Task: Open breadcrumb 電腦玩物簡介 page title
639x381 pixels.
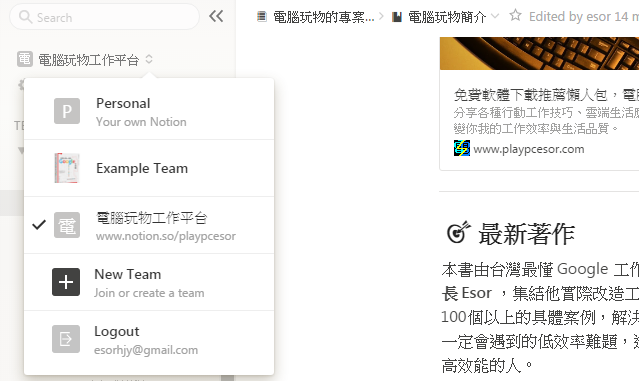Action: pos(447,17)
